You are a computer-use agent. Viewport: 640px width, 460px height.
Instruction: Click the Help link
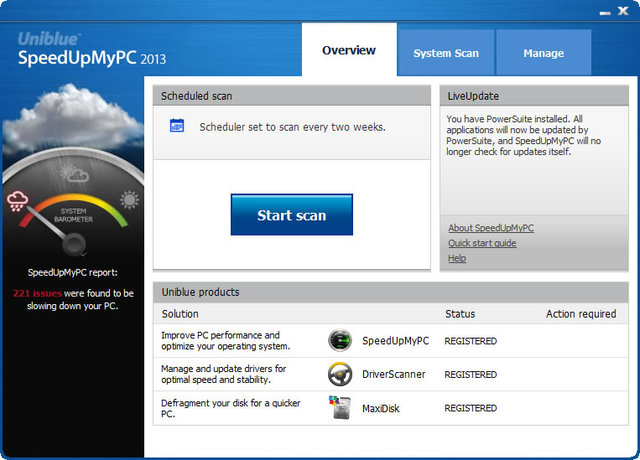[x=457, y=258]
